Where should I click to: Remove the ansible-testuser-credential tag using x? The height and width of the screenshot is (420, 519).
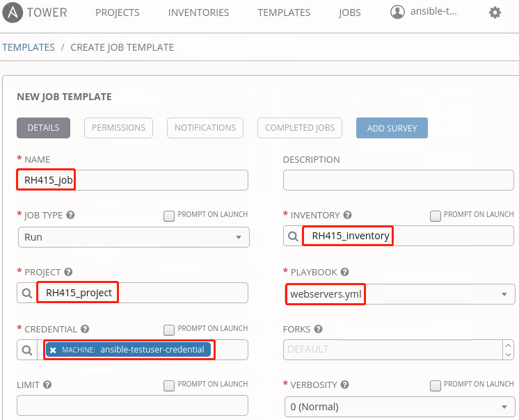point(53,350)
